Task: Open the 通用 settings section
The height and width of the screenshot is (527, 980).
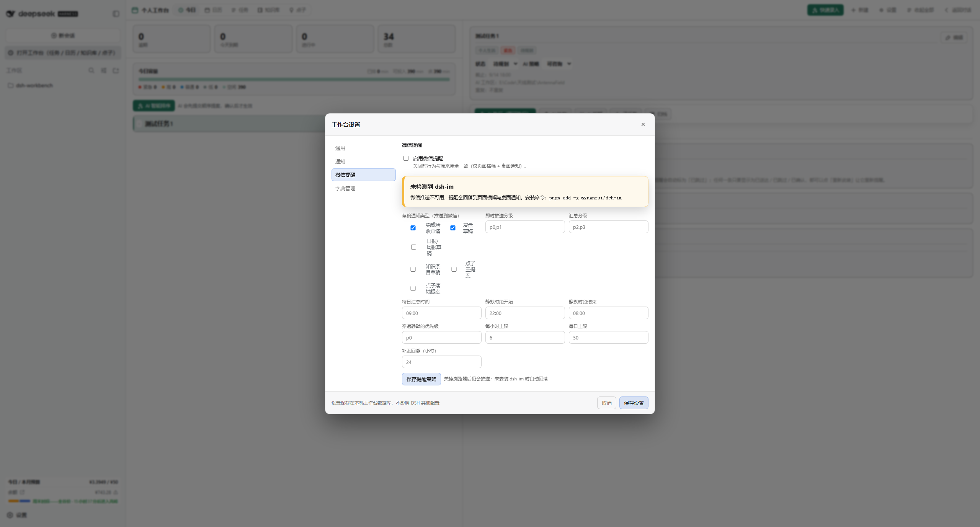Action: pyautogui.click(x=363, y=148)
